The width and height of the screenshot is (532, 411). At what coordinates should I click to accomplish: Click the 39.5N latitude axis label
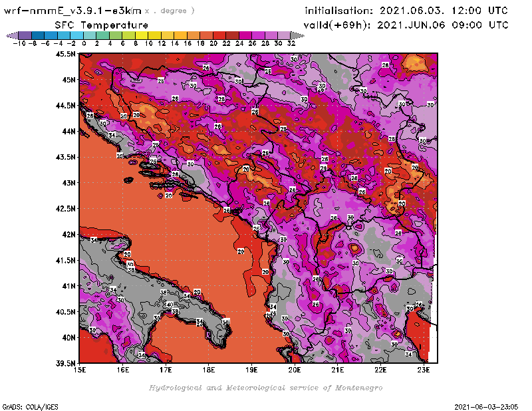click(66, 364)
